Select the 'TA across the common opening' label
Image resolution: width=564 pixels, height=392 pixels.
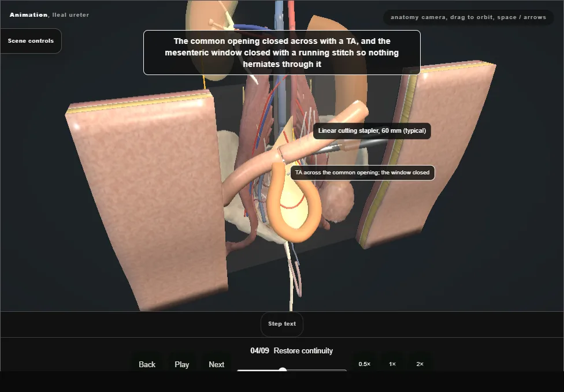362,173
